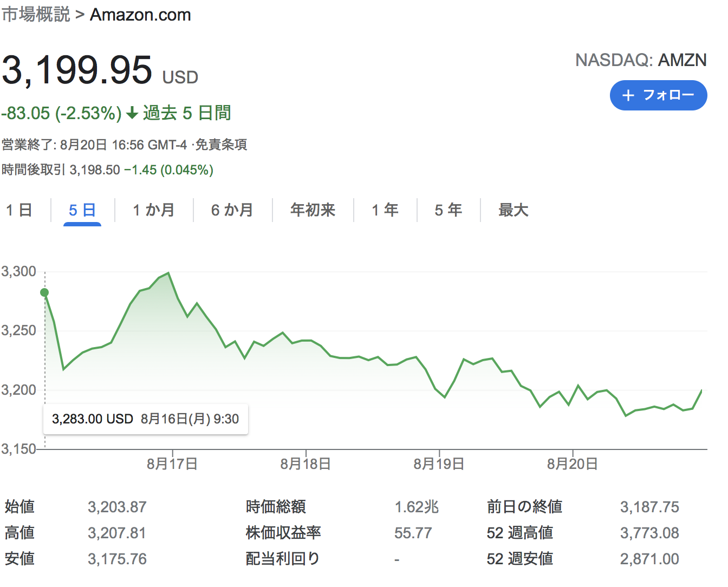728x587 pixels.
Task: Click the 52 週安値 value 2,871.00
Action: tap(649, 559)
